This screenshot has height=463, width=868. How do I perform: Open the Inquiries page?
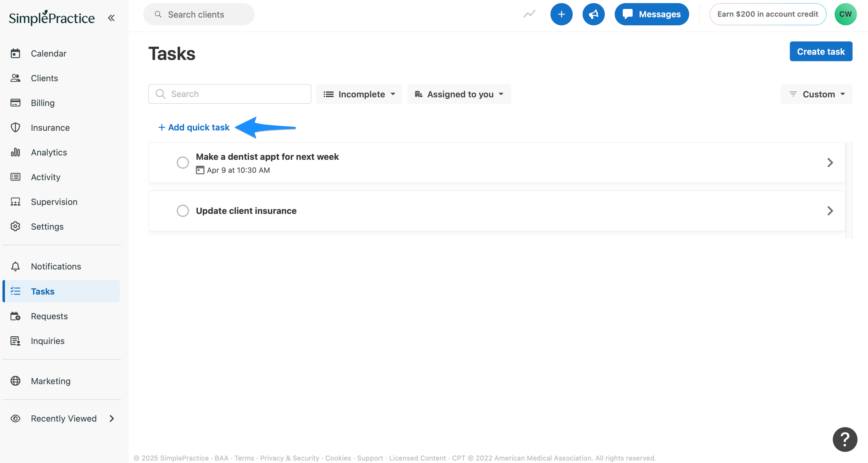click(48, 341)
